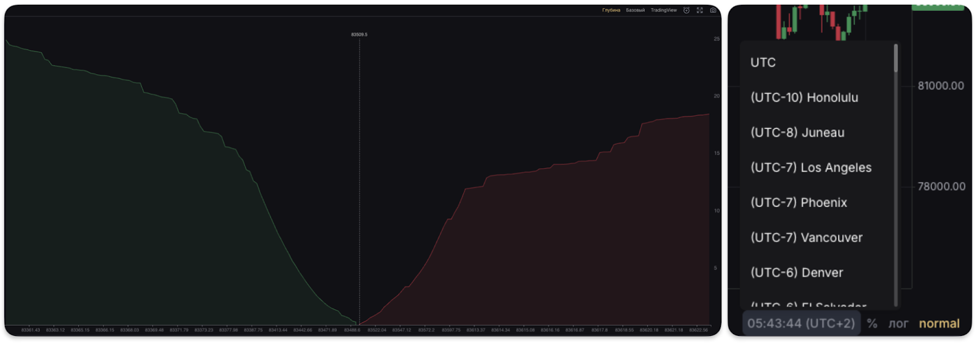Open the TradingView chart tab
The image size is (980, 347).
tap(663, 10)
